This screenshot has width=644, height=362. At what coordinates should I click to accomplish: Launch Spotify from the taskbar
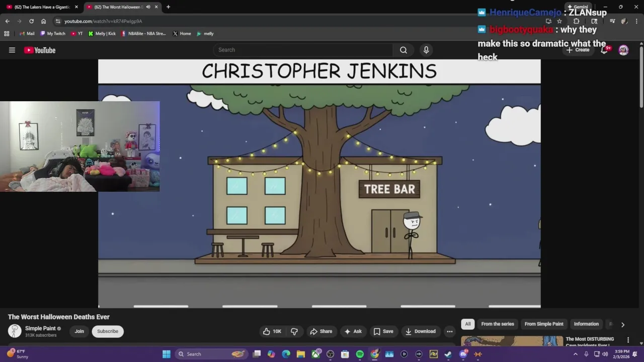pos(360,354)
